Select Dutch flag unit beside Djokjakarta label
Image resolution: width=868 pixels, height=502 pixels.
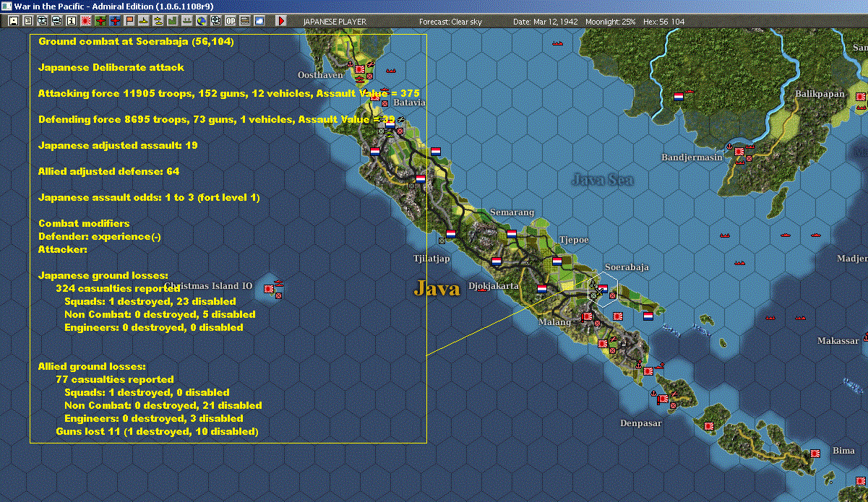[542, 289]
